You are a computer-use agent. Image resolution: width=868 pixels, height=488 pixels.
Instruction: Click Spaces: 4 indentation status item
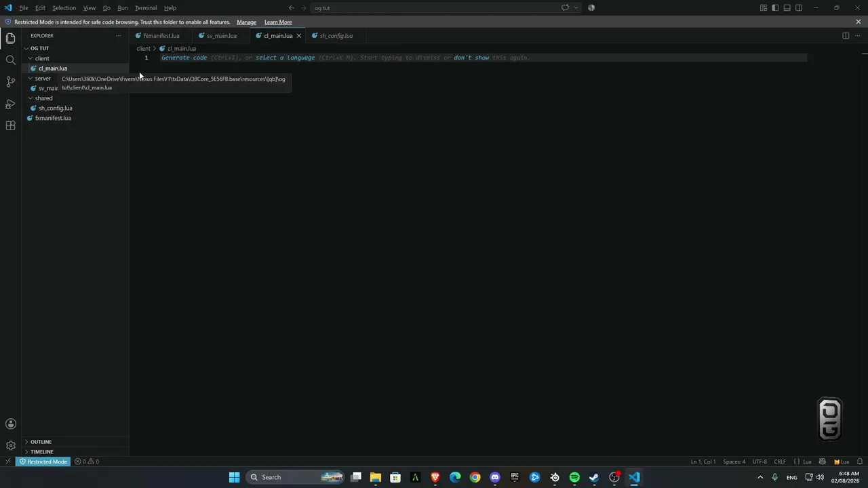click(x=734, y=462)
